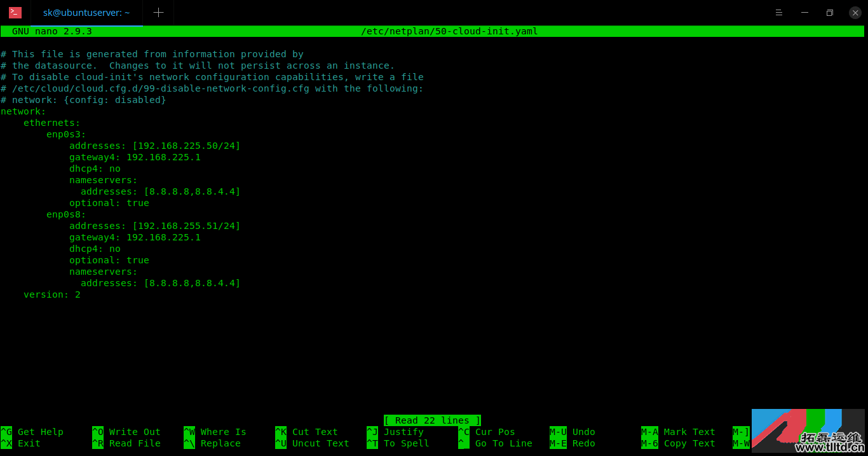Image resolution: width=868 pixels, height=456 pixels.
Task: Minimize the terminal window
Action: [805, 13]
